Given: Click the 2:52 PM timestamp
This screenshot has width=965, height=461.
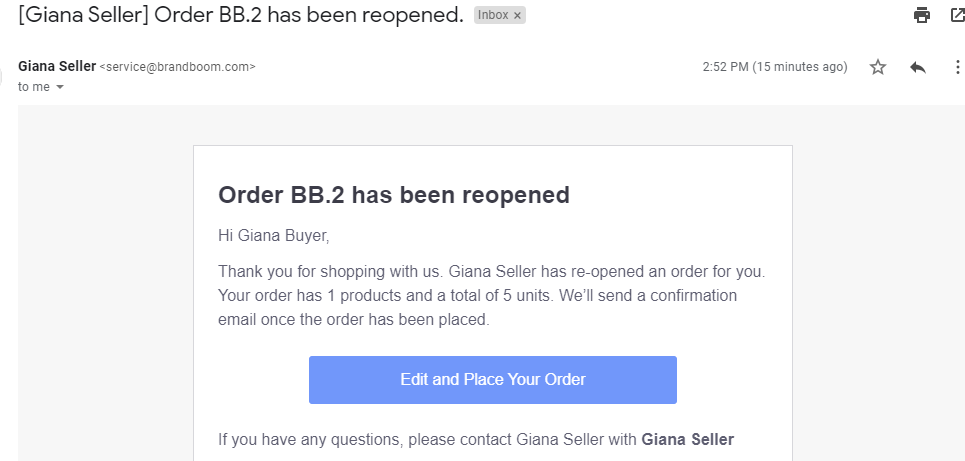Looking at the screenshot, I should point(775,67).
